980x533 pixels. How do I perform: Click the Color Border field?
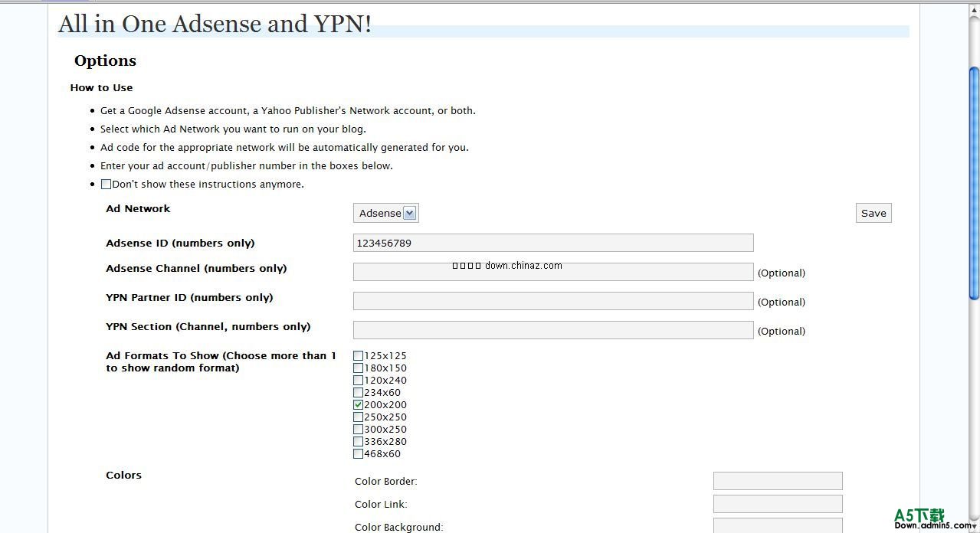[x=778, y=481]
